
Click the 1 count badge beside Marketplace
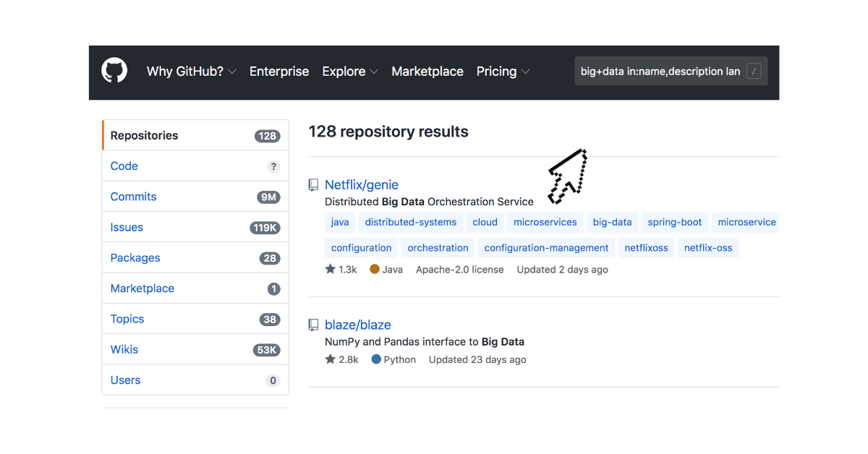click(273, 289)
